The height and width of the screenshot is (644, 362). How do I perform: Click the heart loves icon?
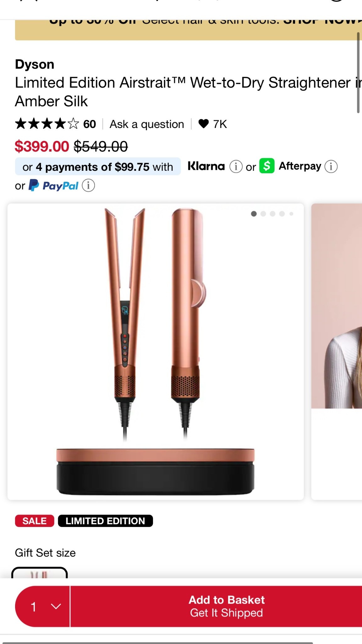204,124
